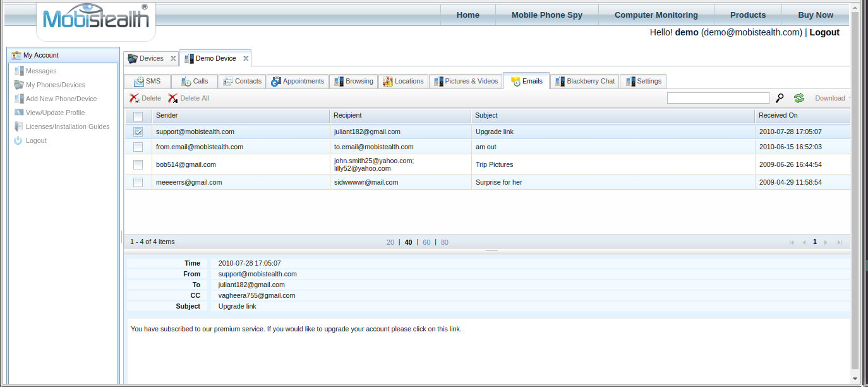The height and width of the screenshot is (387, 868).
Task: Open the Products menu
Action: [x=748, y=15]
